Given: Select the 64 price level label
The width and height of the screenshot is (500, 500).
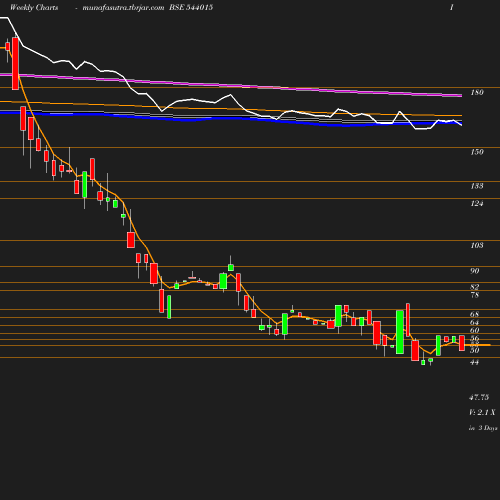Looking at the screenshot, I should coord(475,322).
